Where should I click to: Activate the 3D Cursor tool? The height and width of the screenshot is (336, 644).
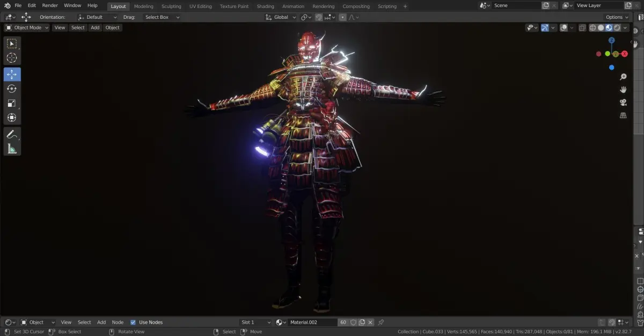[12, 58]
